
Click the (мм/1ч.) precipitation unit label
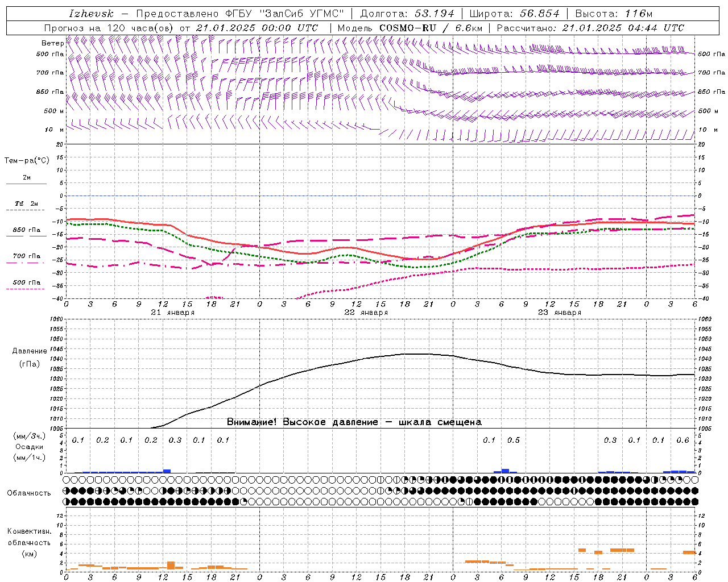[x=30, y=458]
